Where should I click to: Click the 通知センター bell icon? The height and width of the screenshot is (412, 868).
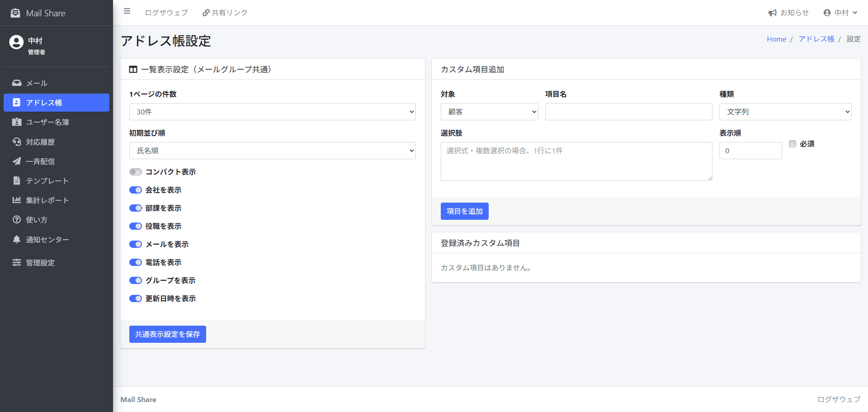pyautogui.click(x=17, y=239)
